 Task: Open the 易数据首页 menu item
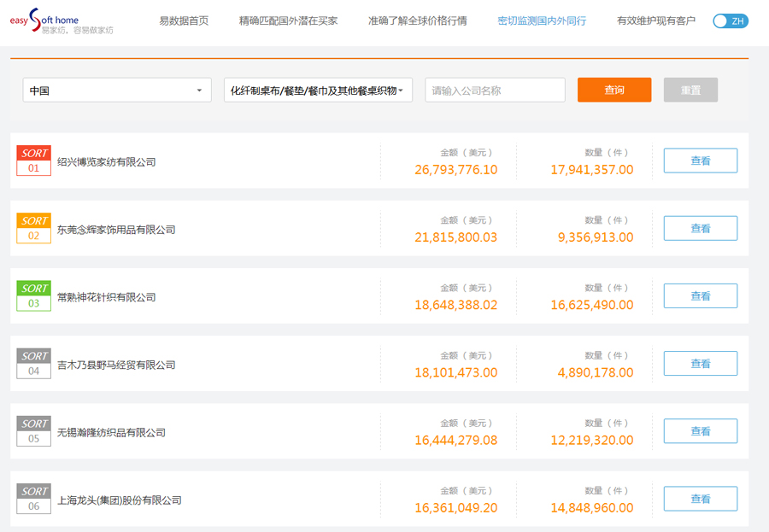point(184,21)
